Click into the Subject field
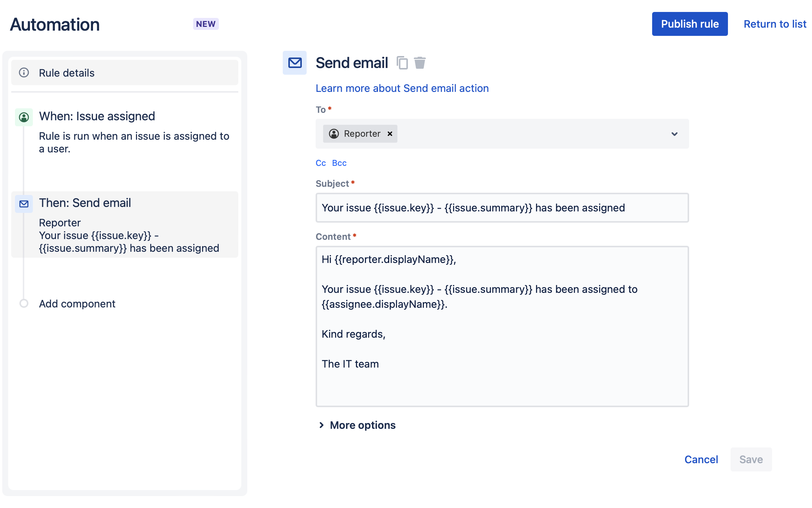This screenshot has width=812, height=508. click(x=502, y=208)
